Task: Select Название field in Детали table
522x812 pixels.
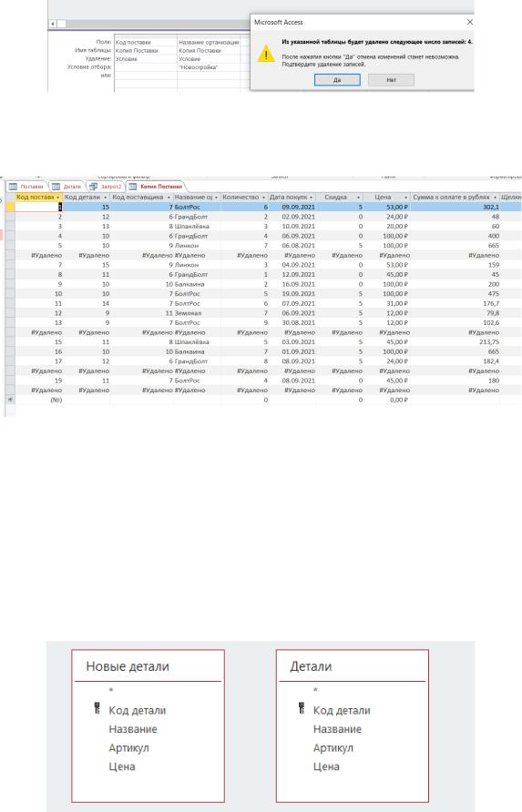Action: pos(337,729)
